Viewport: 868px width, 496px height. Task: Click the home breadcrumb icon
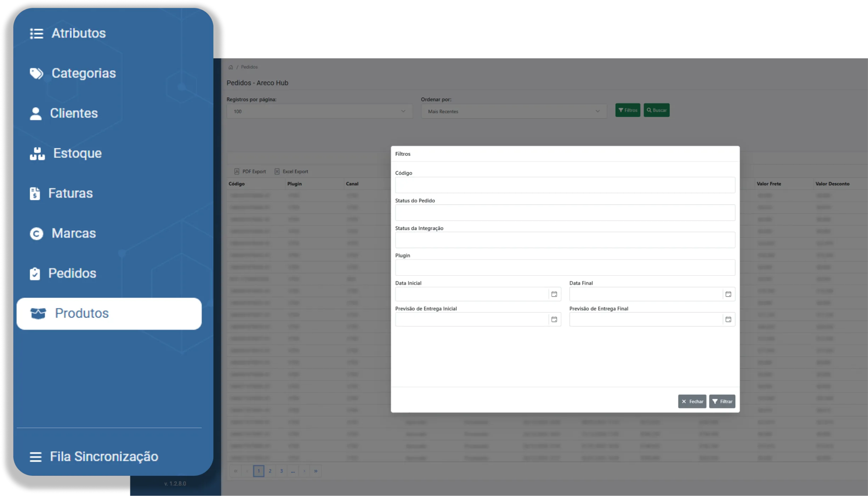pos(231,67)
